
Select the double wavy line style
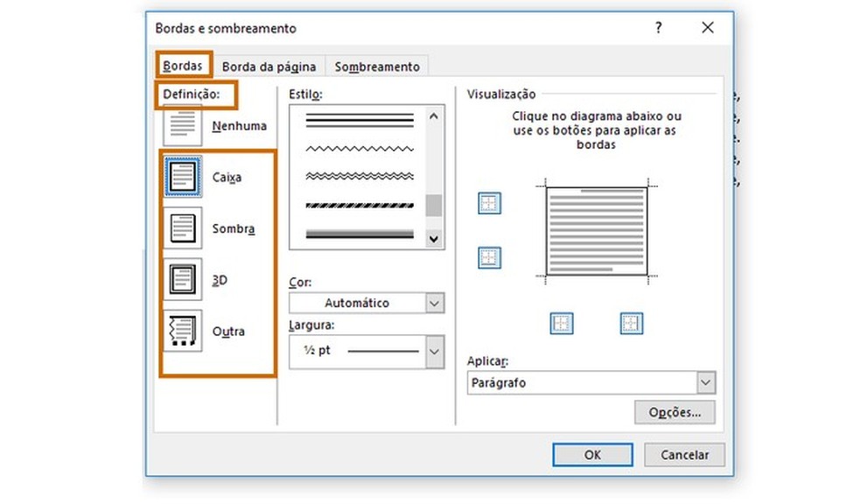point(359,177)
